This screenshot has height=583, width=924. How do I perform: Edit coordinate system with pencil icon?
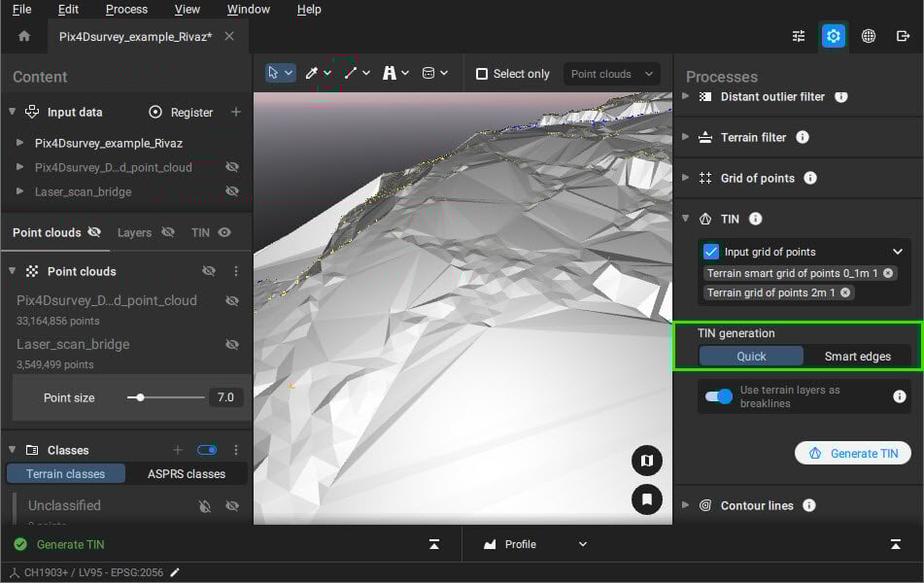[175, 572]
